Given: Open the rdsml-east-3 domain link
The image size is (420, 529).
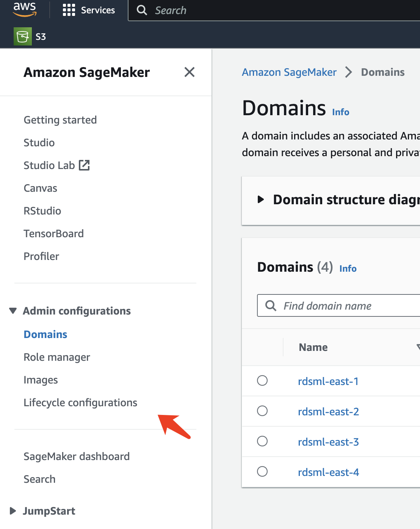Looking at the screenshot, I should [x=328, y=442].
